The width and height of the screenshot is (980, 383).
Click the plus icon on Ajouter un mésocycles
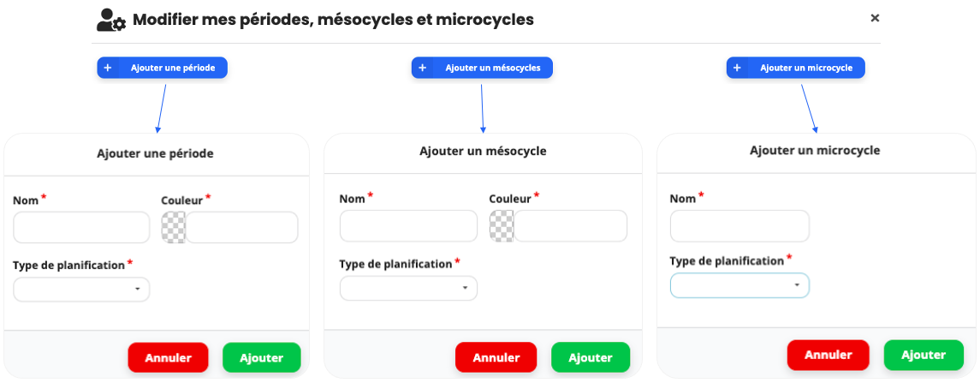click(x=422, y=69)
